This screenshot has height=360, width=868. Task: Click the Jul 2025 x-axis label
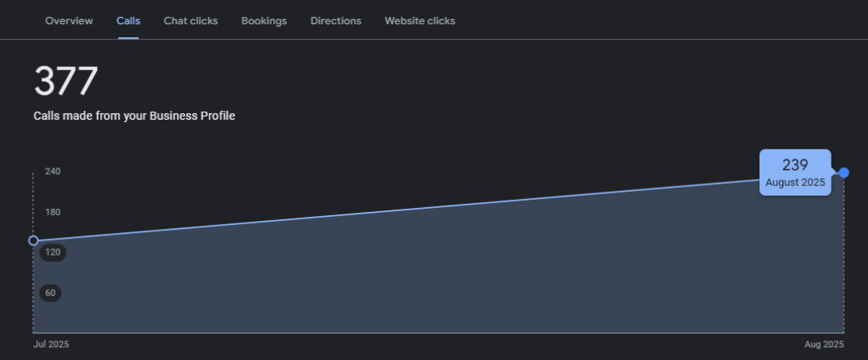[x=51, y=345]
